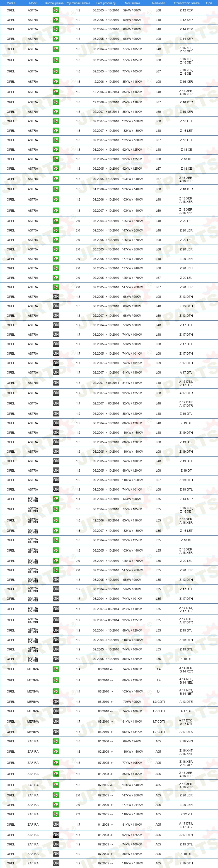Click diesel ON icon for Astra A 17 DTJ L08
Viewport: 218px width, 868px height.
(56, 372)
